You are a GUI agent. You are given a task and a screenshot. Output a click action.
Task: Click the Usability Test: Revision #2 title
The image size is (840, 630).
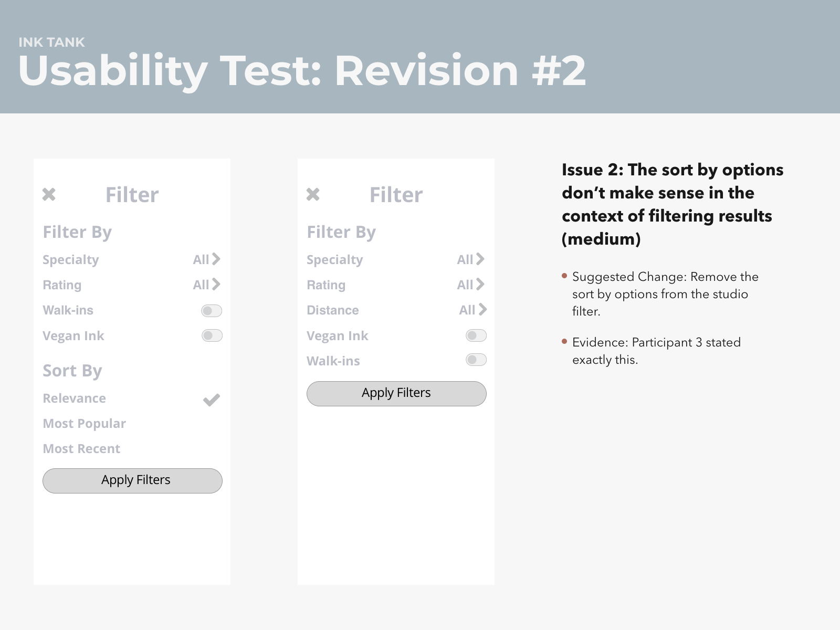[301, 71]
